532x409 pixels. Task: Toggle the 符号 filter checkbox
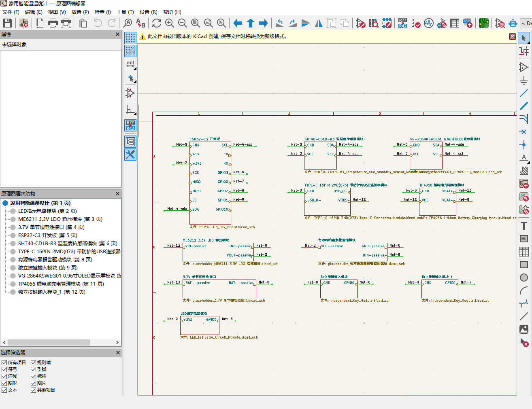4,369
